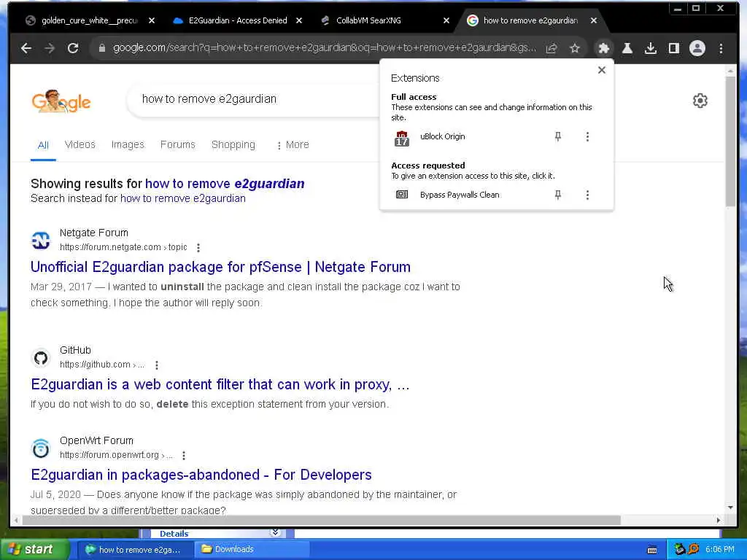
Task: Select the Images search tab
Action: (128, 145)
